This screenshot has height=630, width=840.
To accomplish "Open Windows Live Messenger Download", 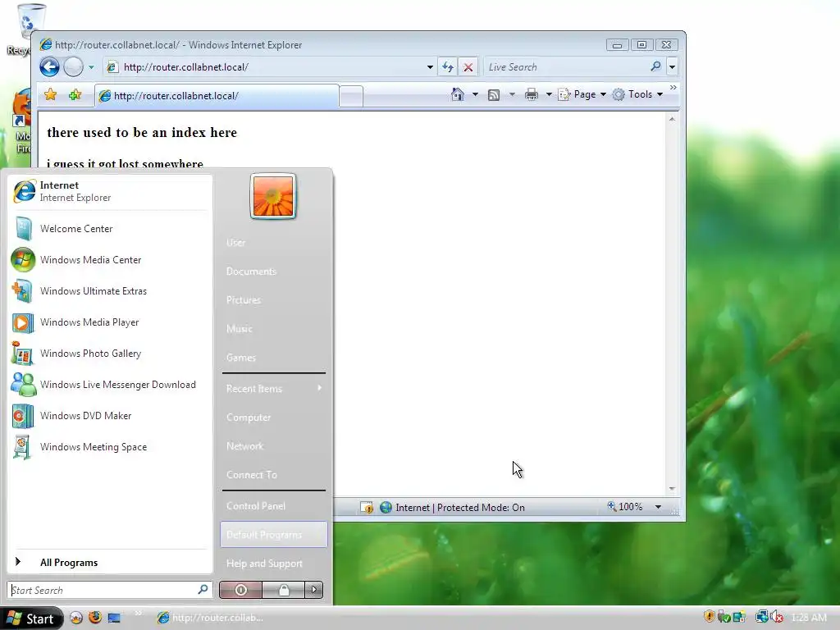I will [x=110, y=385].
